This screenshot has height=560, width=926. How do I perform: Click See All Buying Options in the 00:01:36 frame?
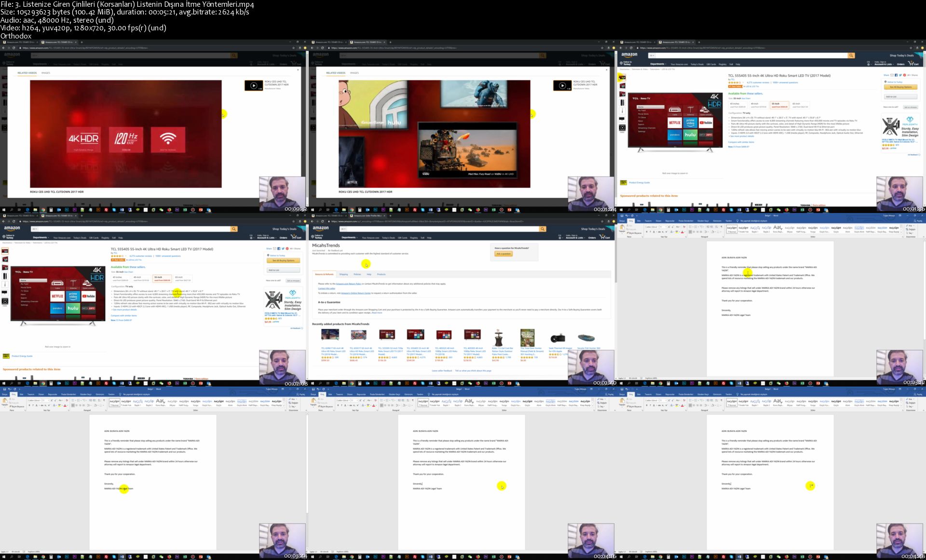point(901,87)
